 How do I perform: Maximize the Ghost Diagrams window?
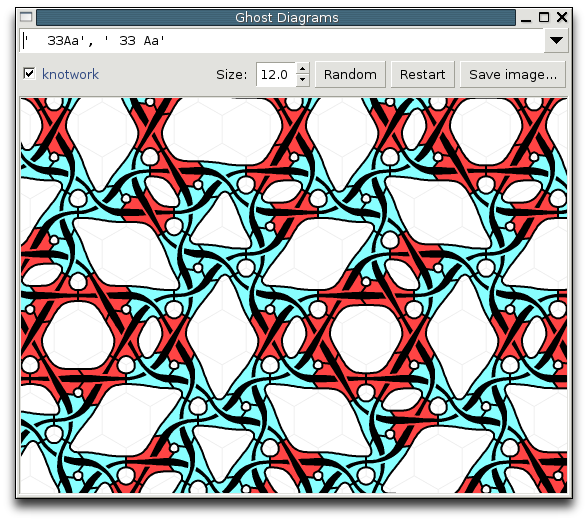coord(544,17)
